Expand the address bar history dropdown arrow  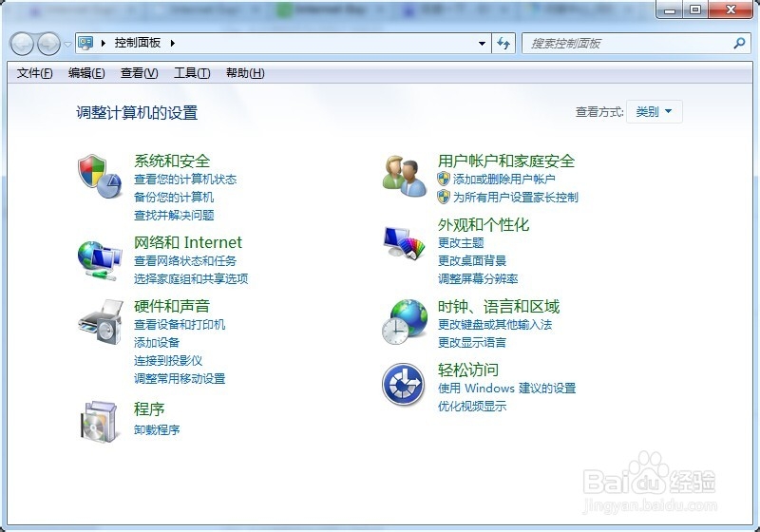(x=482, y=43)
